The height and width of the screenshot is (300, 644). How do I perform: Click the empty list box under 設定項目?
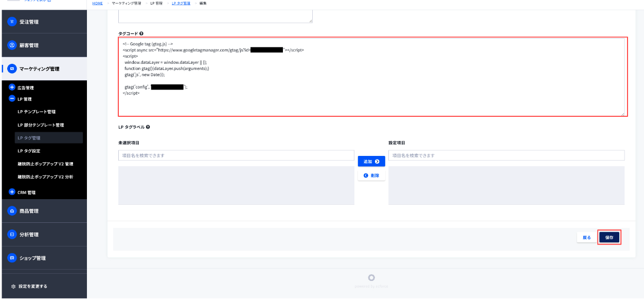[507, 185]
